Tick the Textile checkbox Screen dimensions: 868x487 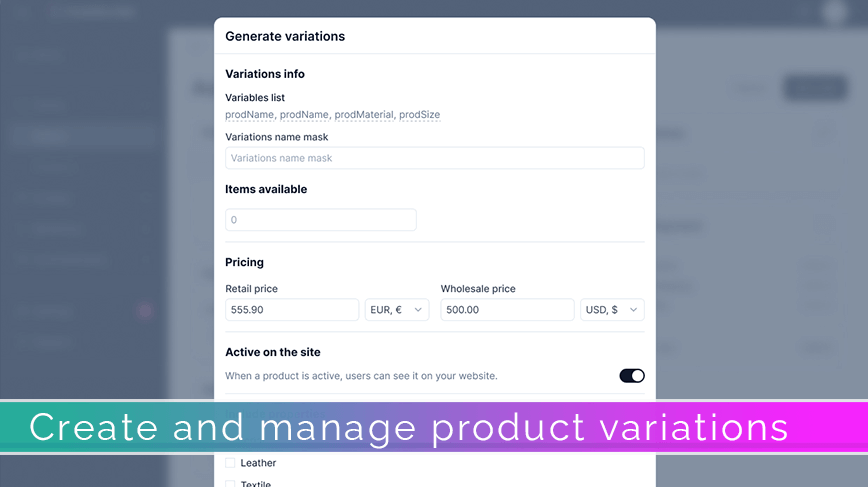pos(230,484)
